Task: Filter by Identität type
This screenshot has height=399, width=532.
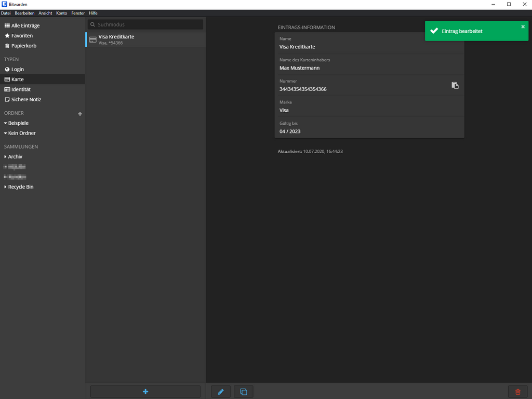Action: [x=18, y=89]
